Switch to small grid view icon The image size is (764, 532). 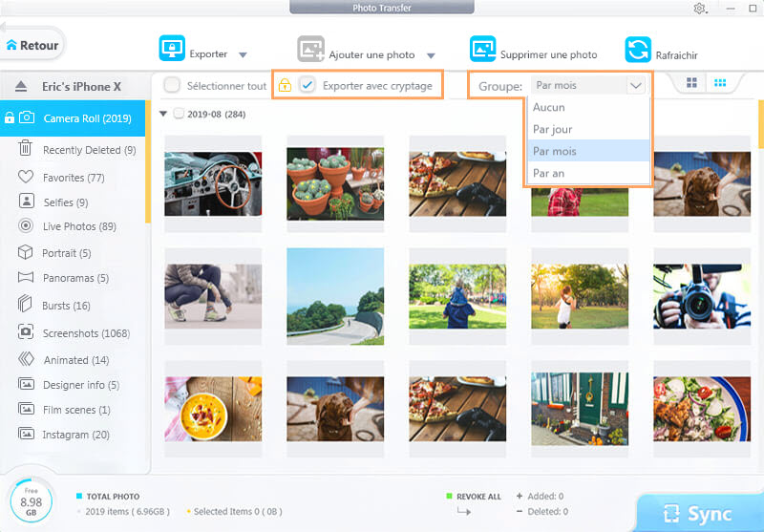click(720, 84)
